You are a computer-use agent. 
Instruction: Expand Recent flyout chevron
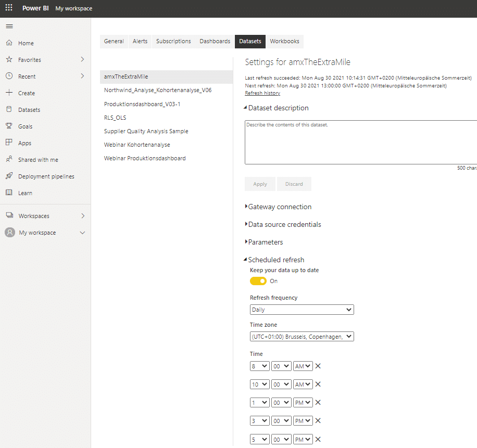point(82,76)
